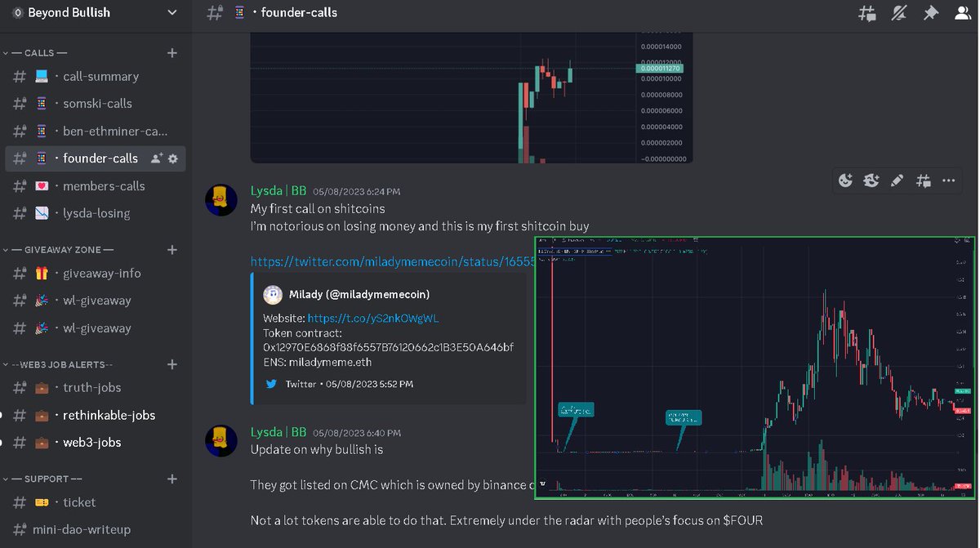Open the somski-calls channel
This screenshot has height=548, width=980.
pos(96,104)
